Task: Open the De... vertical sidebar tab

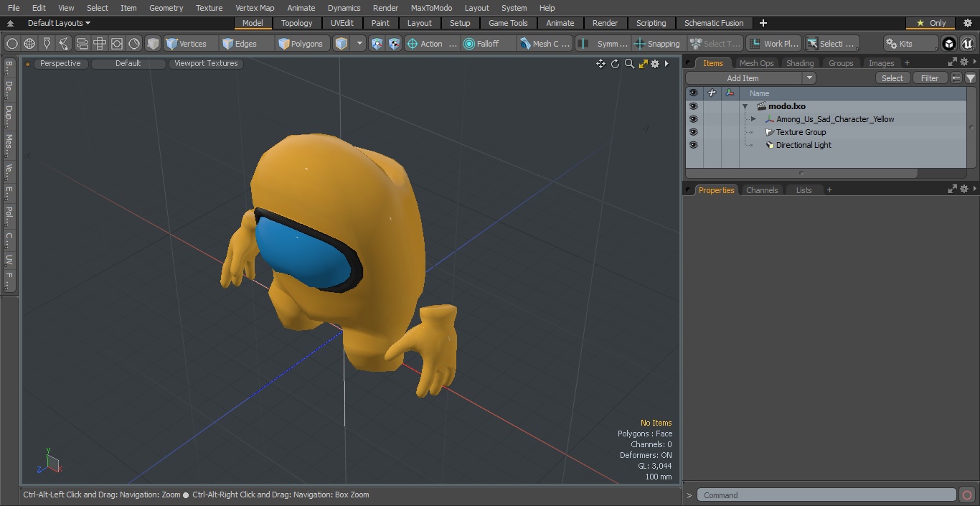Action: coord(9,90)
